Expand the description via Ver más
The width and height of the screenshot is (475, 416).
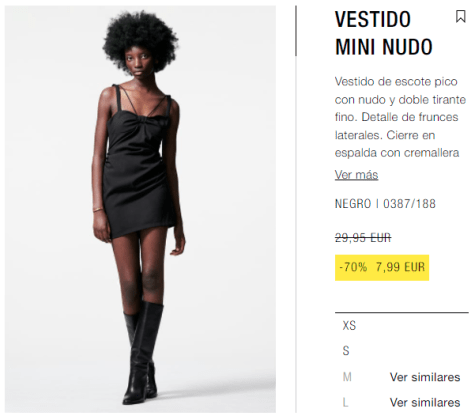coord(356,175)
